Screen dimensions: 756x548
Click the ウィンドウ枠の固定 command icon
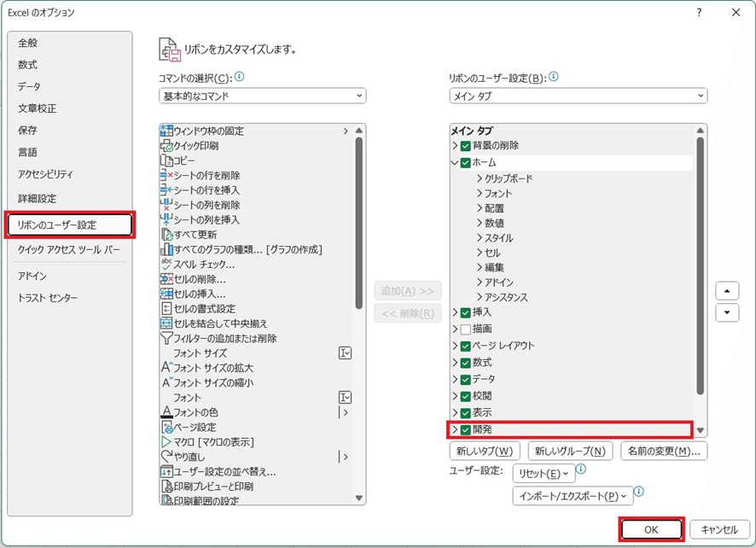point(166,131)
